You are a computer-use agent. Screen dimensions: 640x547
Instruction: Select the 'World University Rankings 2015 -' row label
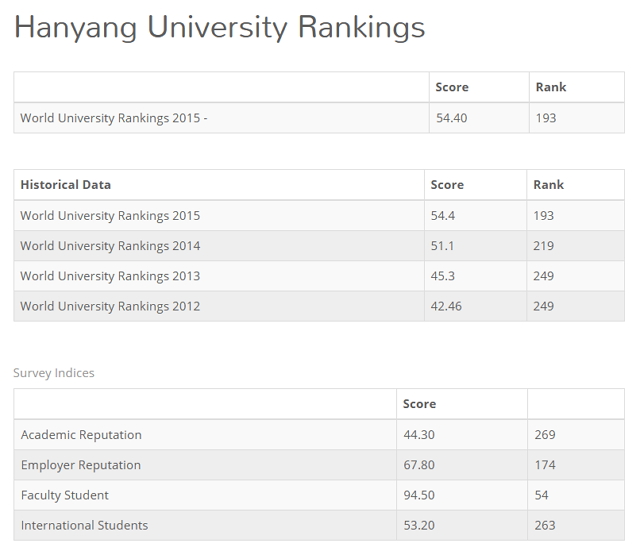(114, 118)
